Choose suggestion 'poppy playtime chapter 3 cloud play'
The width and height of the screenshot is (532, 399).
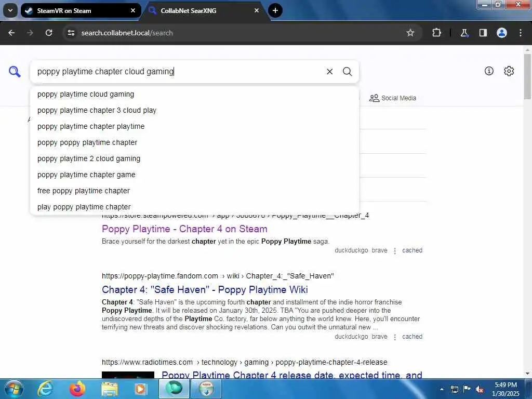(195, 110)
